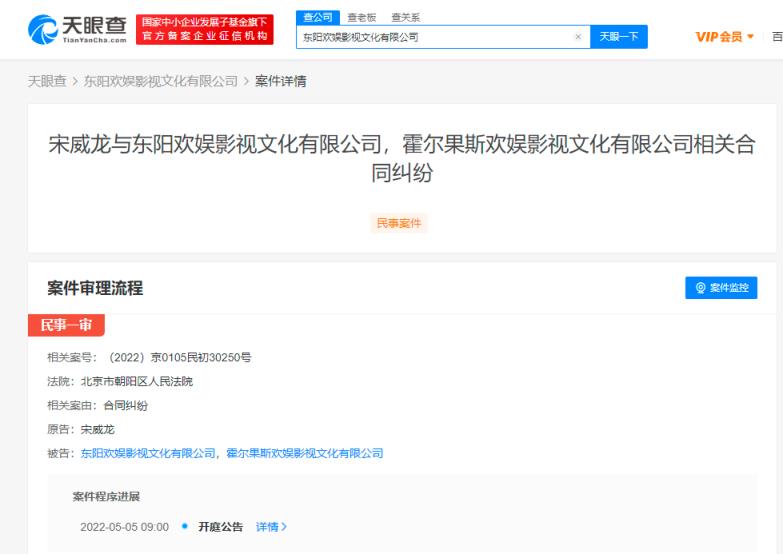This screenshot has height=554, width=783.
Task: Click the red national SME fund banner
Action: 205,29
